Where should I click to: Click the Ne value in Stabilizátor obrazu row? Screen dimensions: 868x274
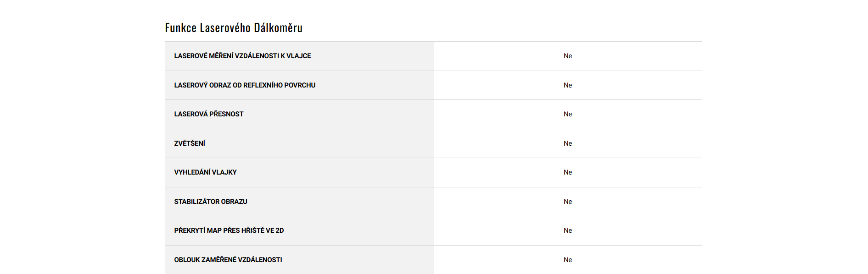click(x=568, y=202)
